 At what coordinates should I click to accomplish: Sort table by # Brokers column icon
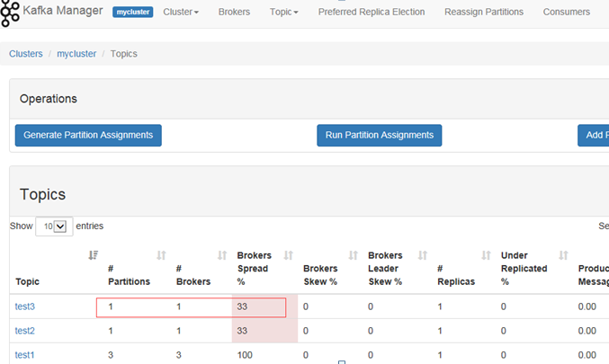click(222, 255)
